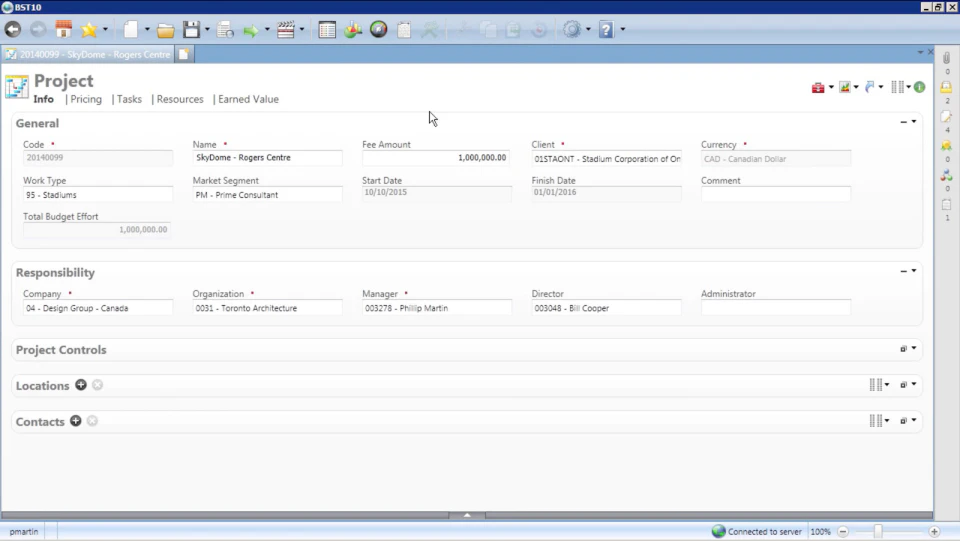Add a new location with plus icon
Screen dimensions: 960x541
81,385
